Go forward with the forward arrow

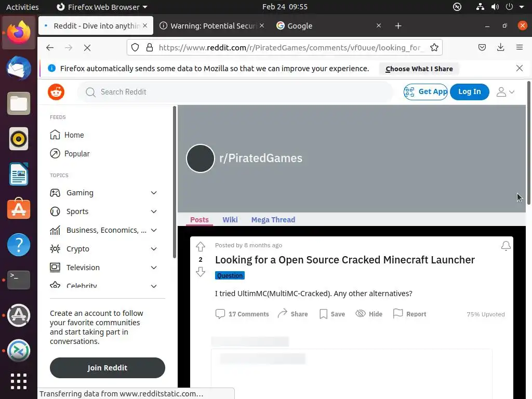click(69, 48)
